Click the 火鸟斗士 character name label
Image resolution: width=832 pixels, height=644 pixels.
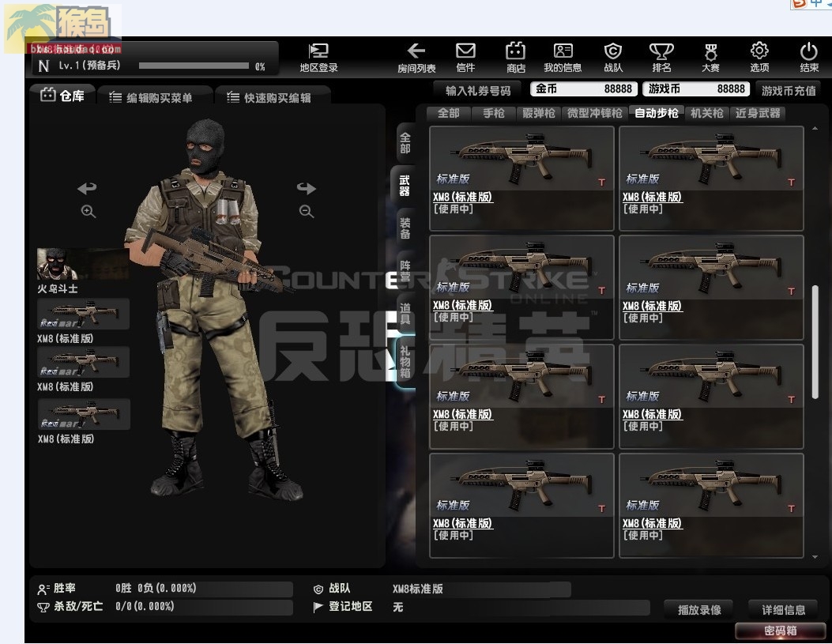[58, 289]
